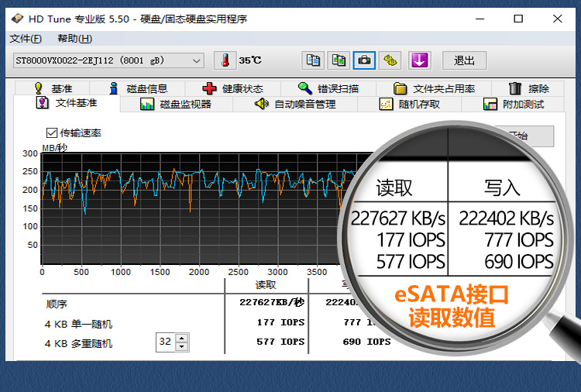The image size is (581, 392).
Task: Click the 顺序 row label
Action: 57,304
